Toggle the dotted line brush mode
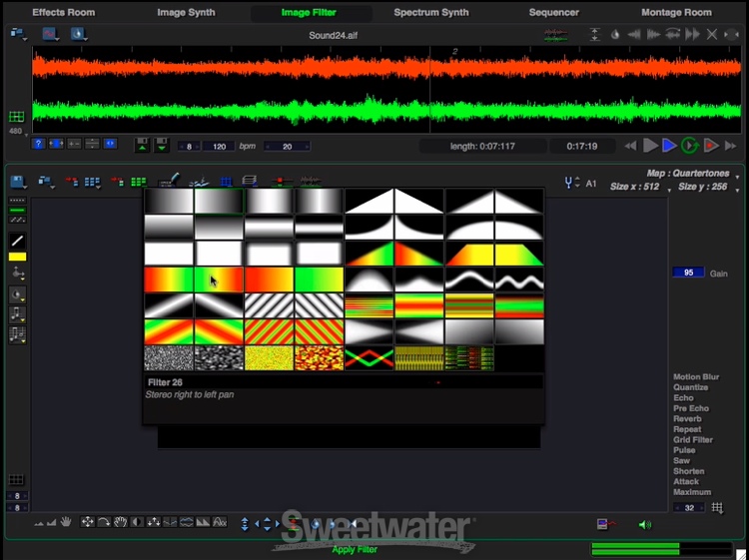749x560 pixels. click(x=18, y=201)
